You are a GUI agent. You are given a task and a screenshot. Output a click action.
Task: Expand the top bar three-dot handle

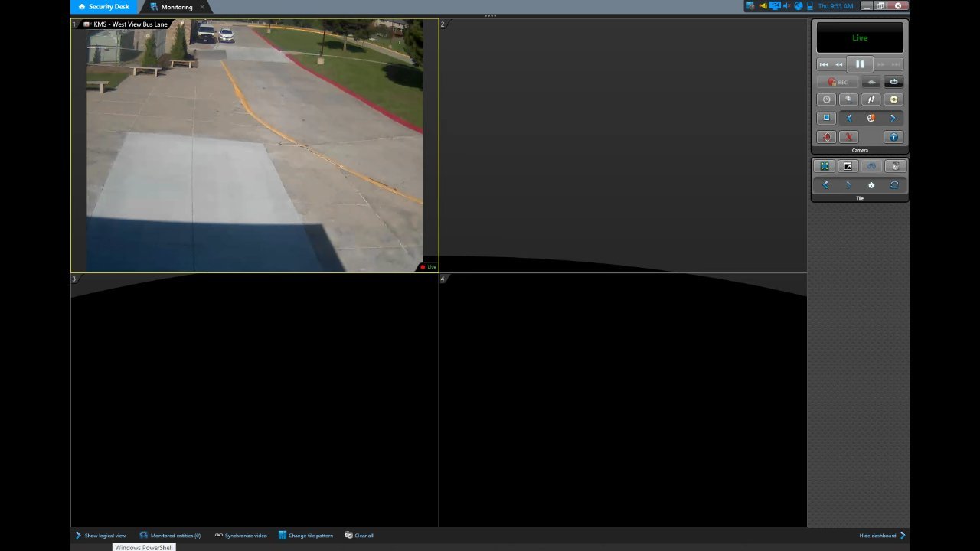[490, 16]
